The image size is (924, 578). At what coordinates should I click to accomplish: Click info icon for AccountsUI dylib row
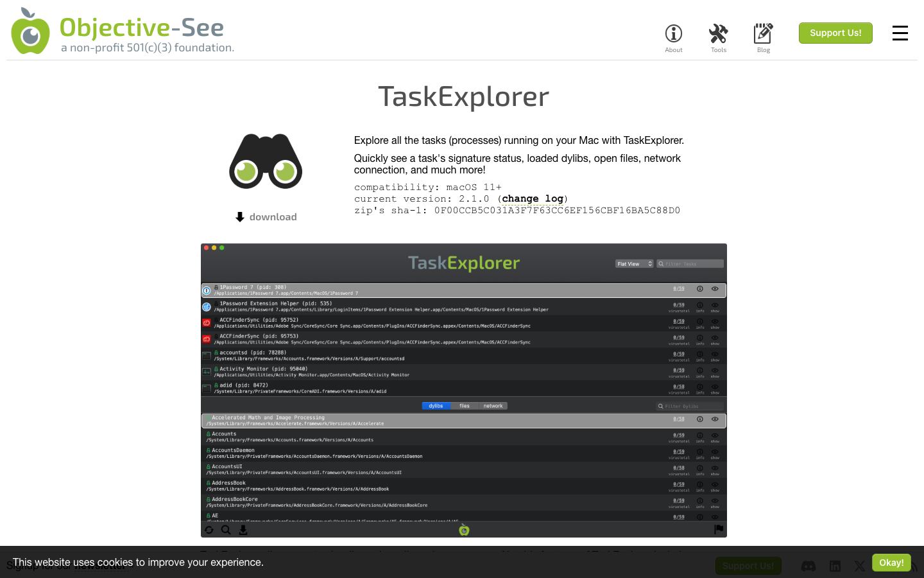pyautogui.click(x=700, y=468)
